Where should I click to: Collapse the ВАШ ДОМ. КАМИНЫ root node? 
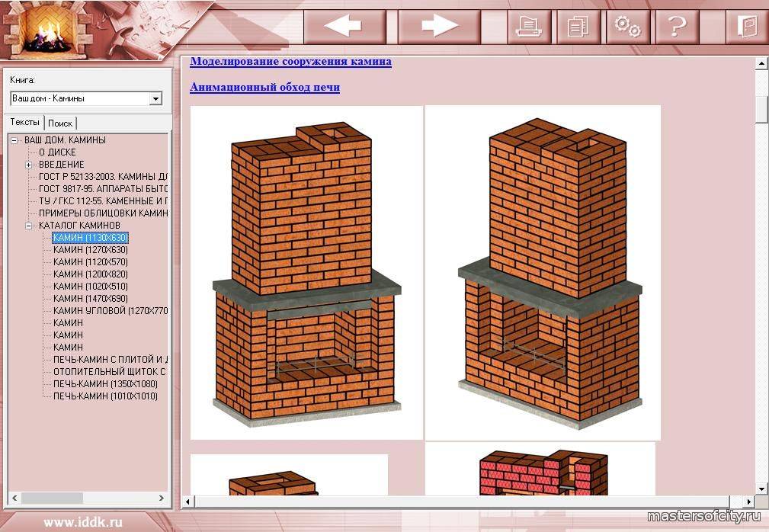[x=14, y=140]
